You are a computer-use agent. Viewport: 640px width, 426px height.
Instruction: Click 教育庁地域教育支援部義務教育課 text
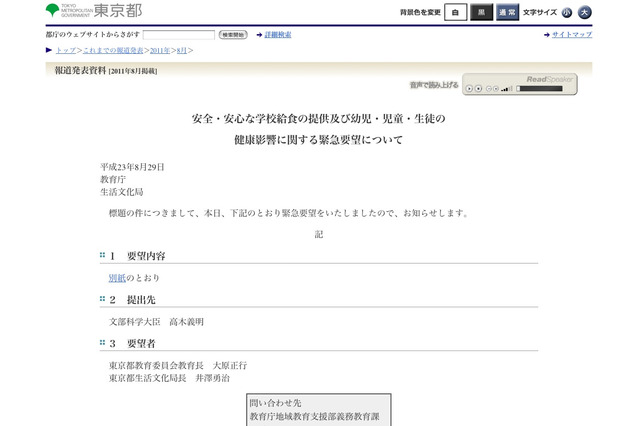pyautogui.click(x=315, y=417)
